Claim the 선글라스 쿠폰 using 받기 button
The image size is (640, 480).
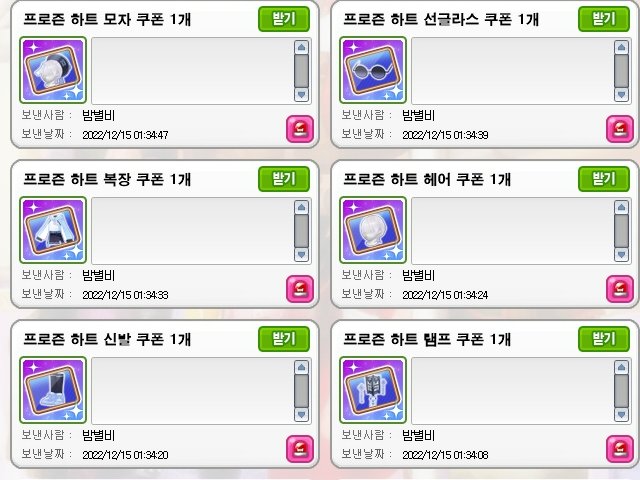tap(604, 19)
